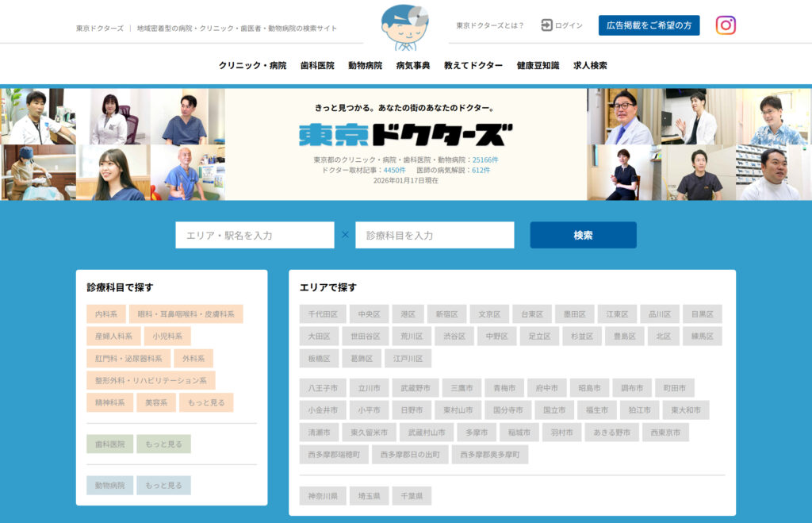The height and width of the screenshot is (523, 812).
Task: Select 教えてドクター in navigation
Action: 473,66
